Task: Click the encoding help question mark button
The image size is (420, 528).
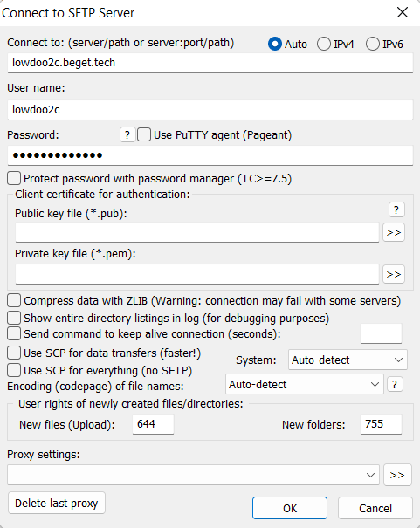Action: click(395, 384)
